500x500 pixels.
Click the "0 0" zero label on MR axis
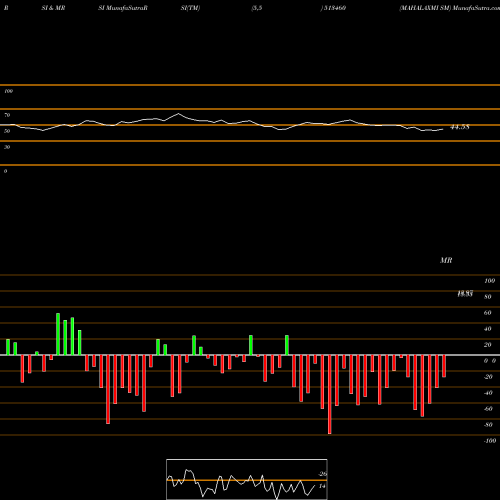(x=490, y=361)
